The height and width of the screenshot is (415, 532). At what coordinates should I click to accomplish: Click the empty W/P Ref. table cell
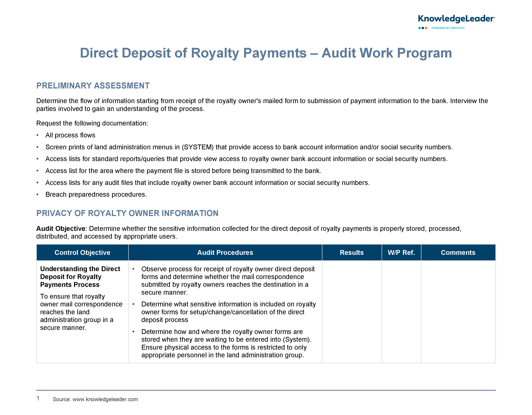[401, 312]
